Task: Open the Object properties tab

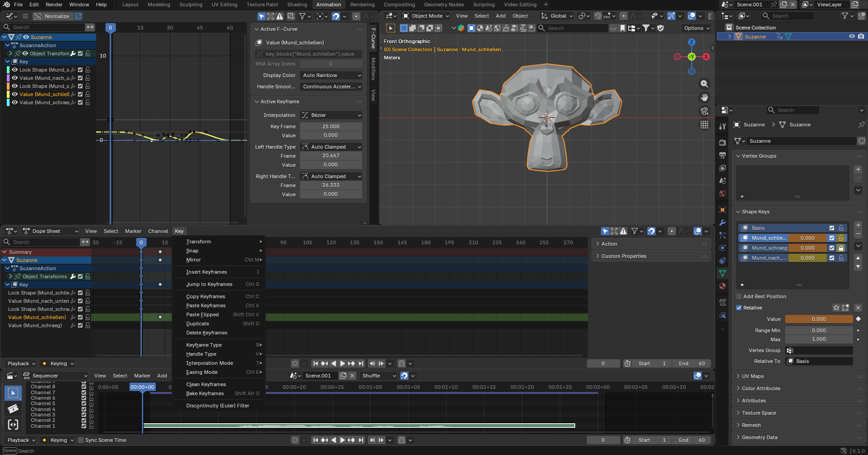Action: pyautogui.click(x=723, y=210)
